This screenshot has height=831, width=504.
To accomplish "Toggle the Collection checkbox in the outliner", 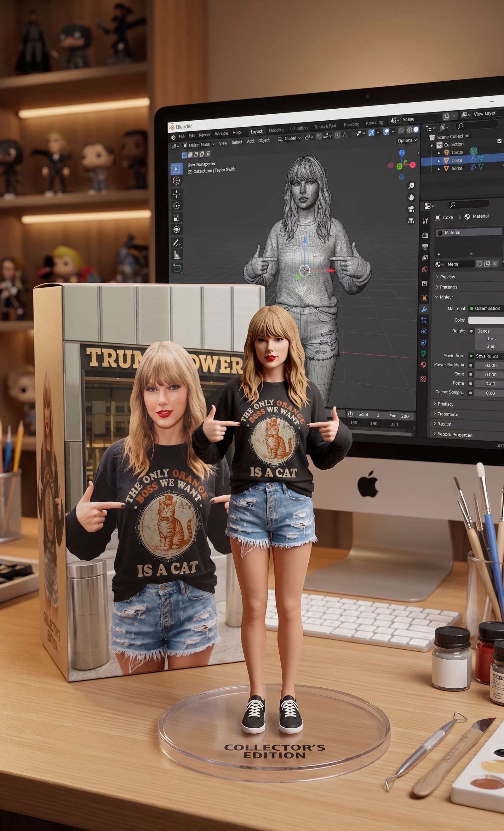I will 499,141.
